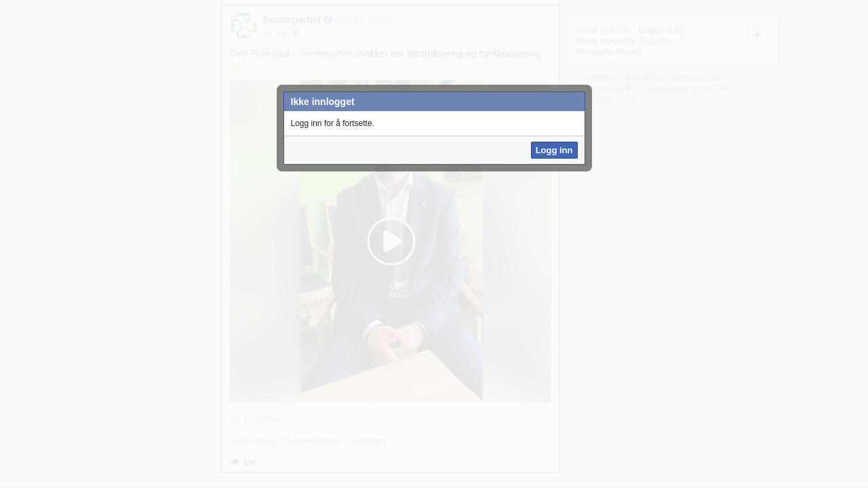Select Norsk (nynorsk) language
The width and height of the screenshot is (868, 488).
(605, 41)
